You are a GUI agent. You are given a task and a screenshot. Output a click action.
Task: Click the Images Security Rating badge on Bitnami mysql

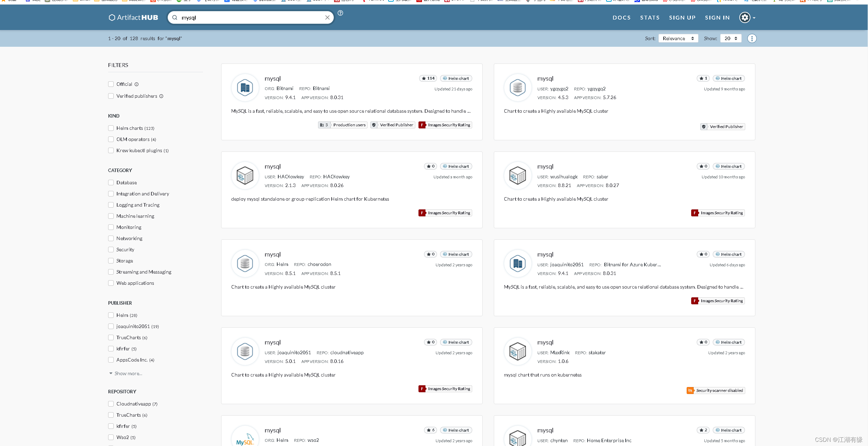[445, 125]
